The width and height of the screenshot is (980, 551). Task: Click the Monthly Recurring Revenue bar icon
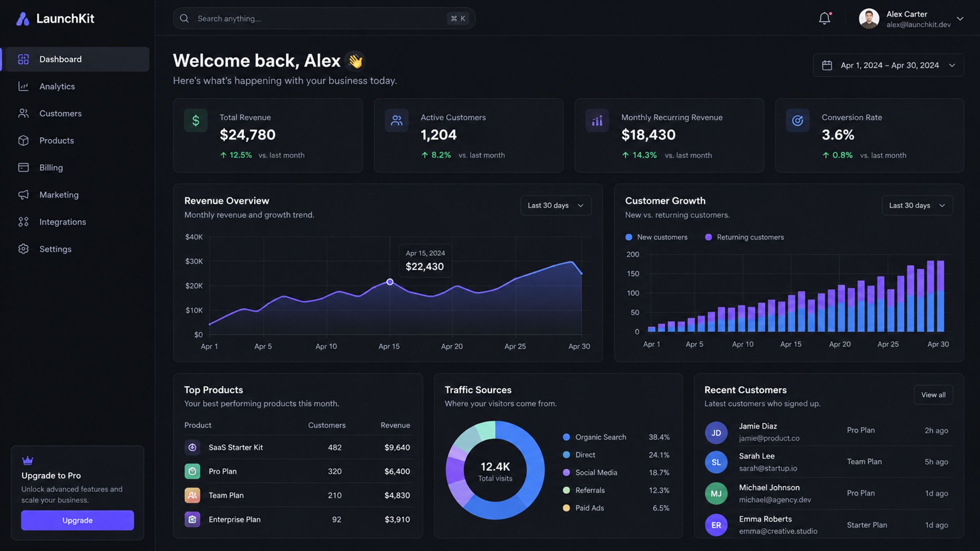(597, 121)
